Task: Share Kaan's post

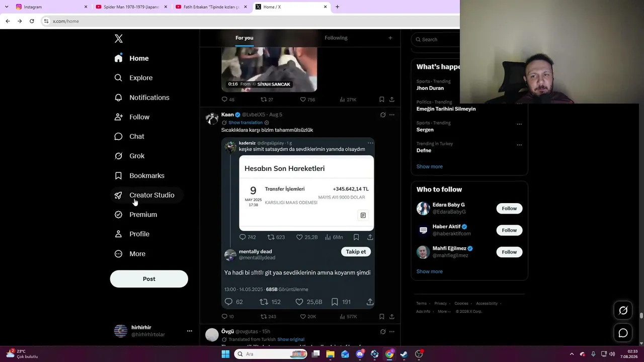Action: [392, 317]
